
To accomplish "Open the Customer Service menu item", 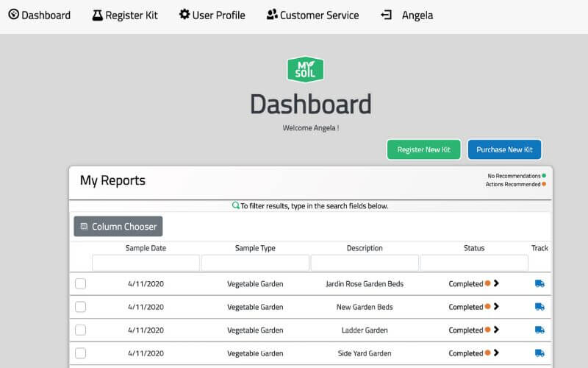I will click(x=312, y=15).
